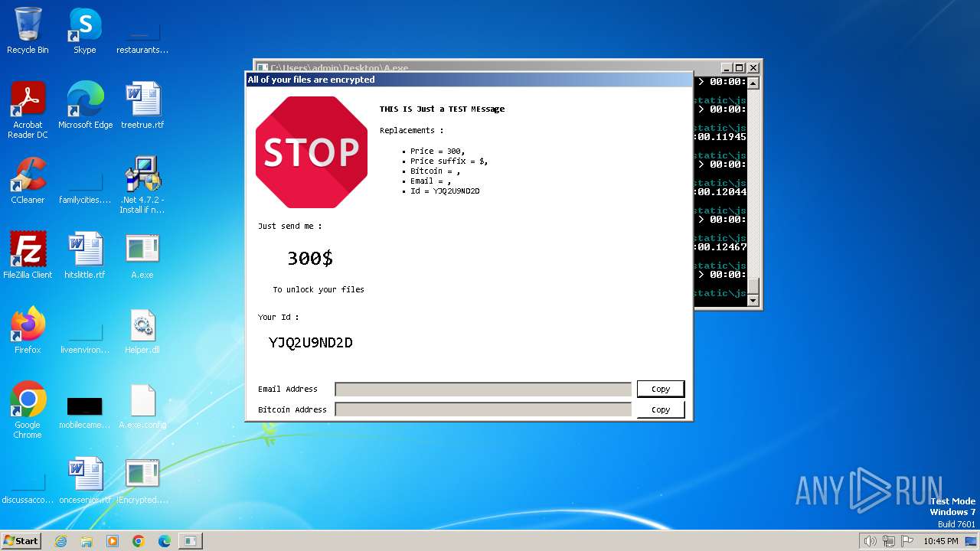Maximize the A.exe console window
This screenshot has height=551, width=980.
740,67
